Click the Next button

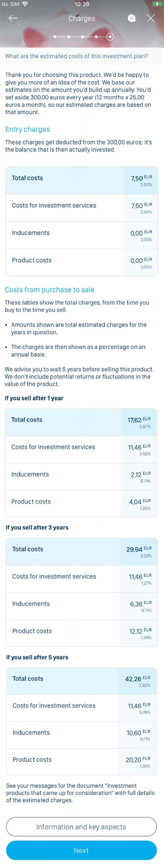point(82,850)
